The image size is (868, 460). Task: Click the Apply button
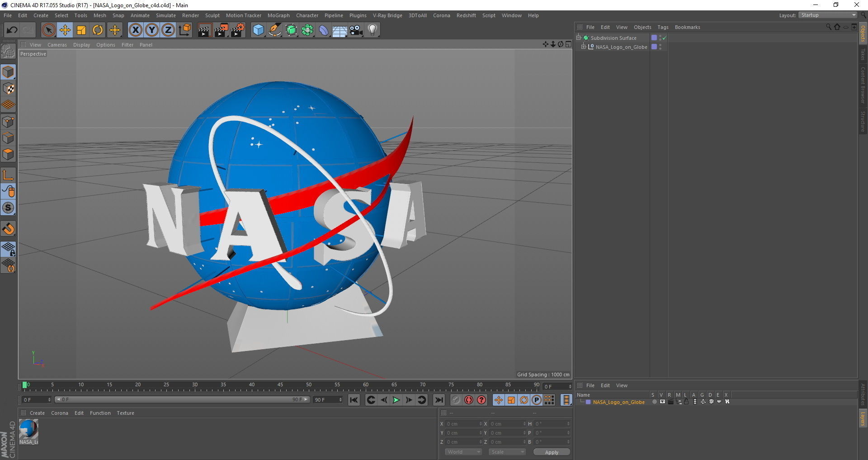[x=552, y=452]
